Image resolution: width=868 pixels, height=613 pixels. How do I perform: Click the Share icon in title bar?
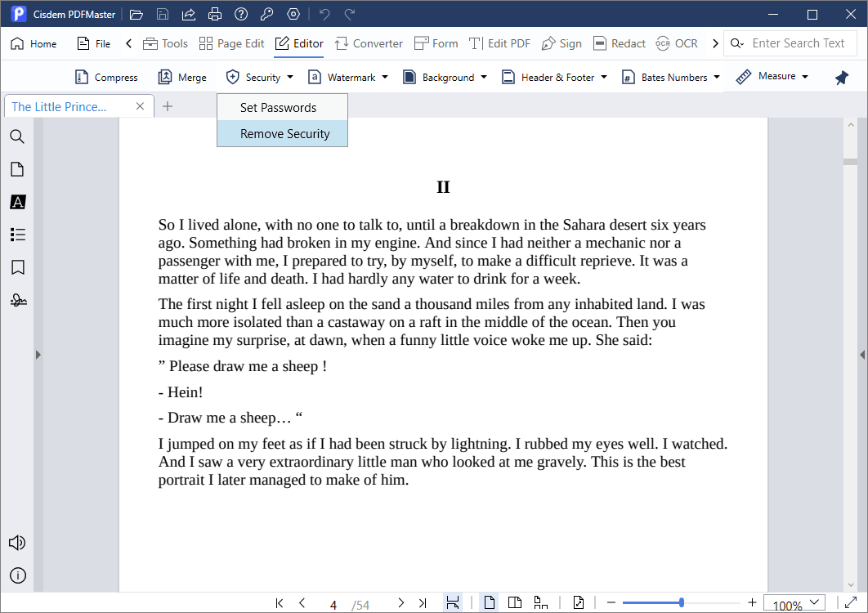tap(189, 15)
